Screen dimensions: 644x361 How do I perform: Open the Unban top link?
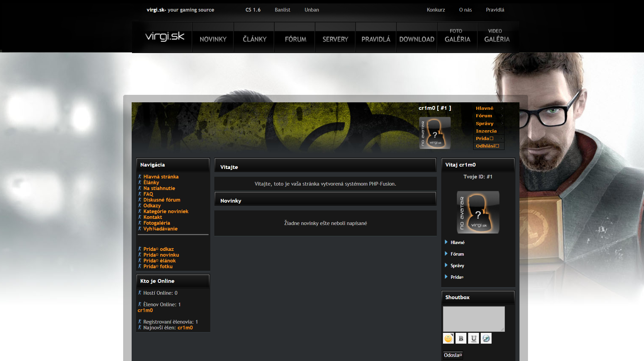tap(312, 10)
